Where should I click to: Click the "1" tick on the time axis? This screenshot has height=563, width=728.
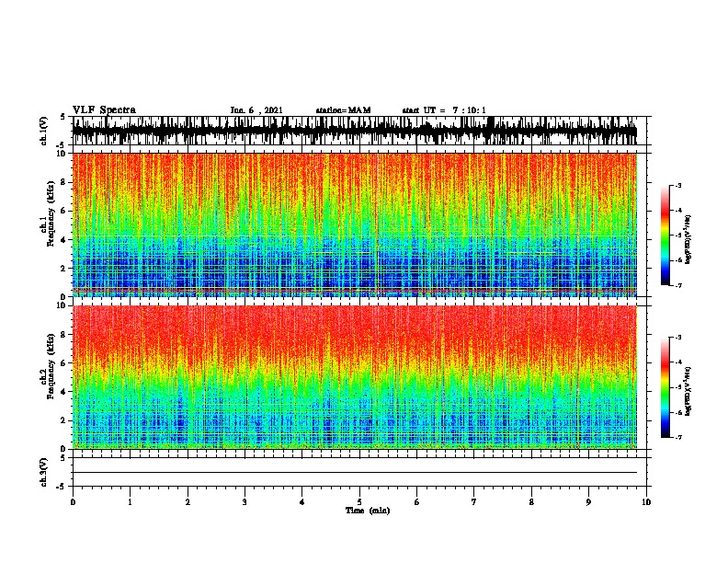point(130,501)
